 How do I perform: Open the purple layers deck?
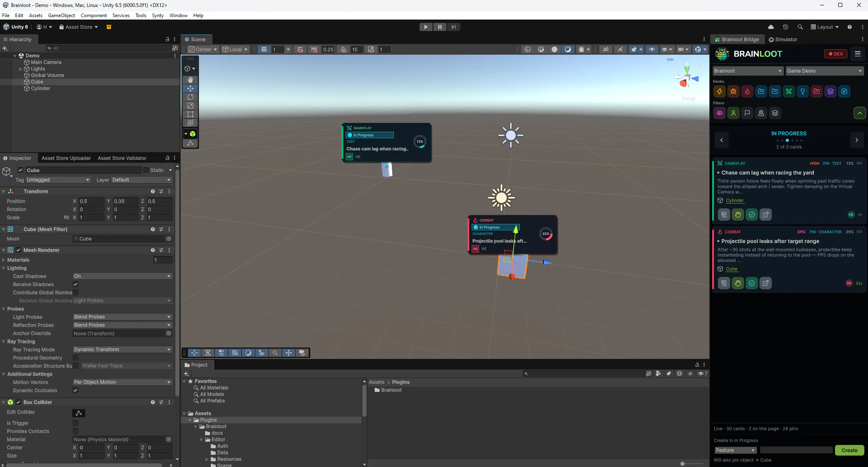point(830,91)
